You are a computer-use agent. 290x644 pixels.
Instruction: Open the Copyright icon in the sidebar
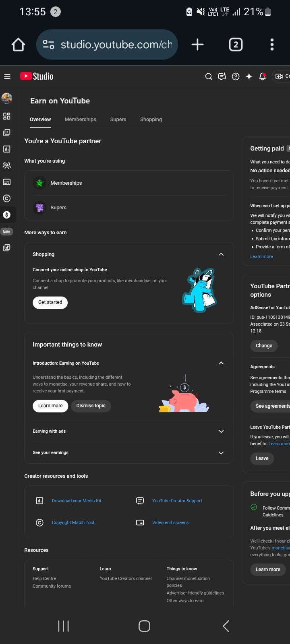(x=7, y=198)
